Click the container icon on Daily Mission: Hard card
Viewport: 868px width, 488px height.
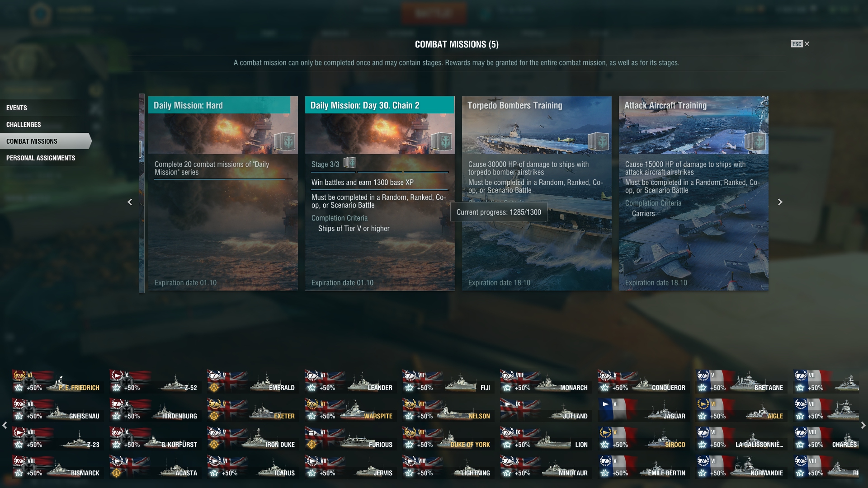(284, 142)
